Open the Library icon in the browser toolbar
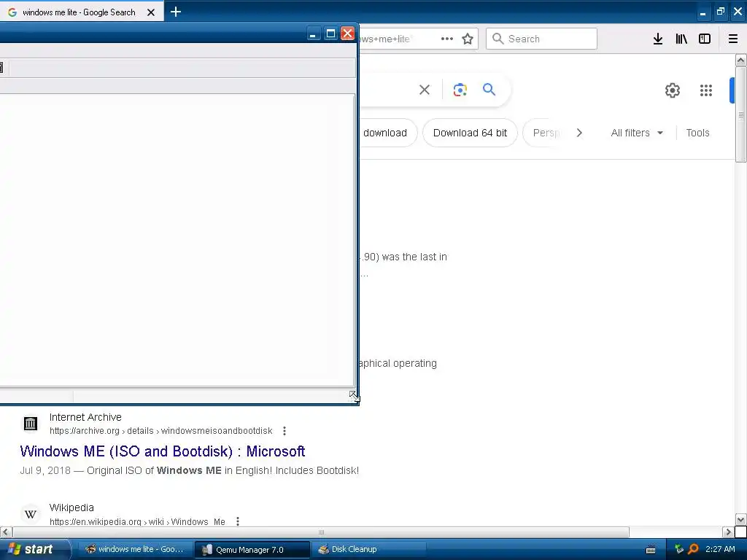Image resolution: width=747 pixels, height=560 pixels. coord(681,39)
